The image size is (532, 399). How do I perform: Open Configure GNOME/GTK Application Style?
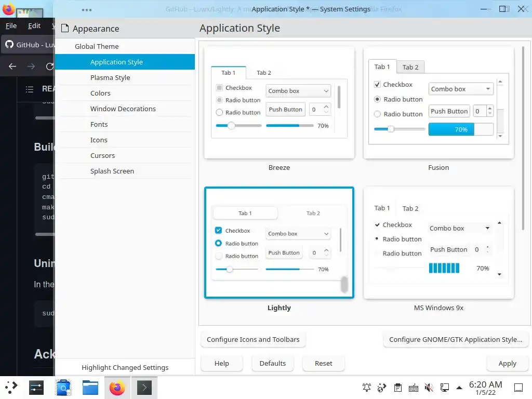pos(456,340)
